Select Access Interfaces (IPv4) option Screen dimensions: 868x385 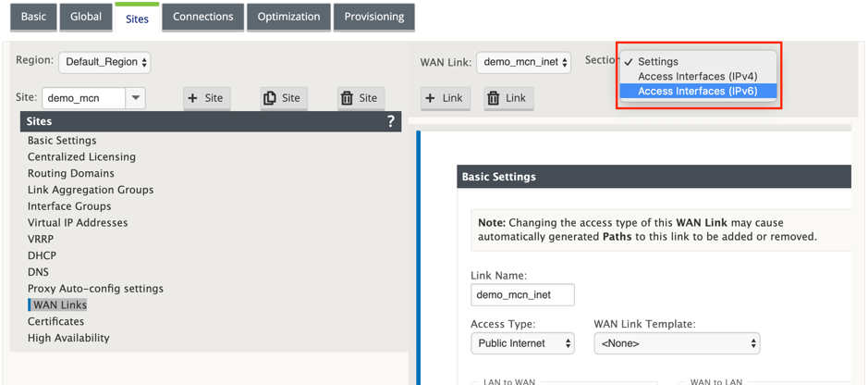click(698, 77)
